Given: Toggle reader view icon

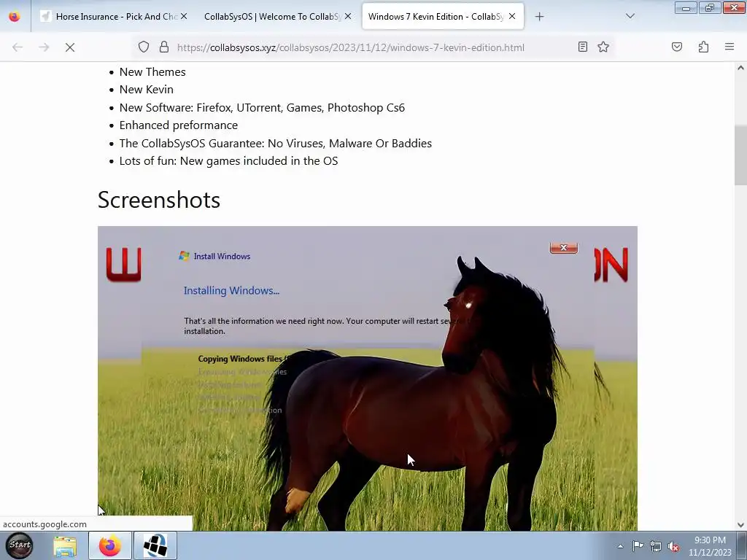Looking at the screenshot, I should pos(583,47).
